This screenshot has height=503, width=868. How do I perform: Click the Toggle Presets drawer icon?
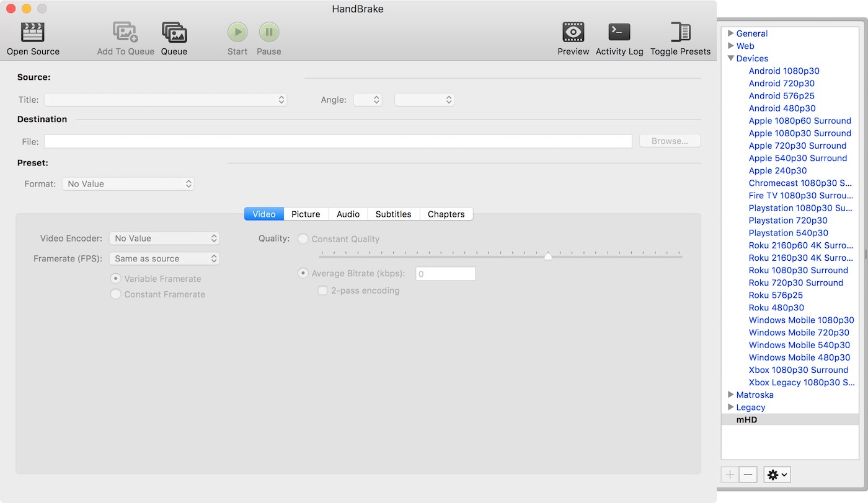click(x=680, y=32)
